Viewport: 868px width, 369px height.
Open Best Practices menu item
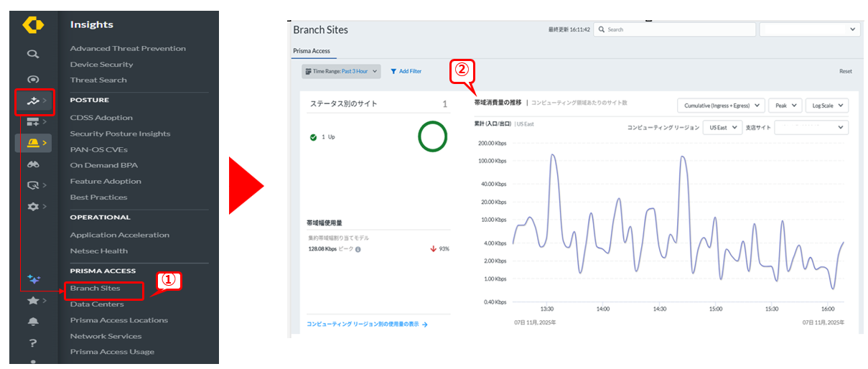(x=98, y=197)
